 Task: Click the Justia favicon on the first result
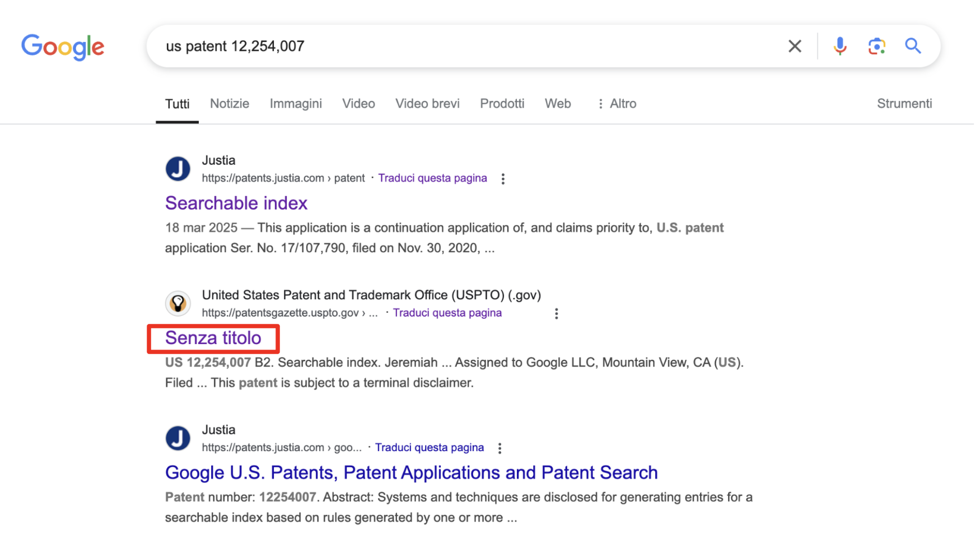pyautogui.click(x=178, y=169)
